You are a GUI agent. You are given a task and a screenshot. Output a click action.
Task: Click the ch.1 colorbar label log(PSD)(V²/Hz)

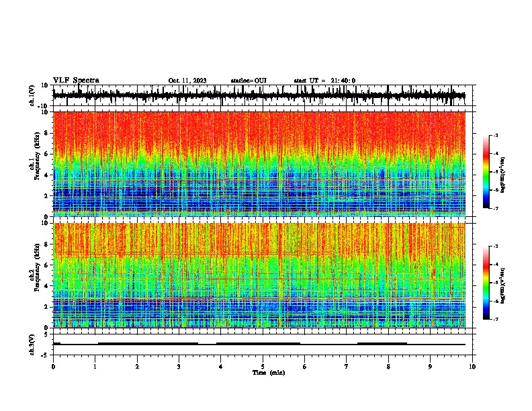pos(503,175)
